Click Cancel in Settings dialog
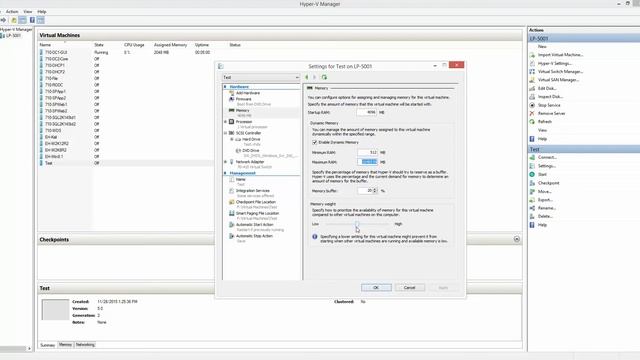Image resolution: width=640 pixels, height=360 pixels. (x=409, y=288)
